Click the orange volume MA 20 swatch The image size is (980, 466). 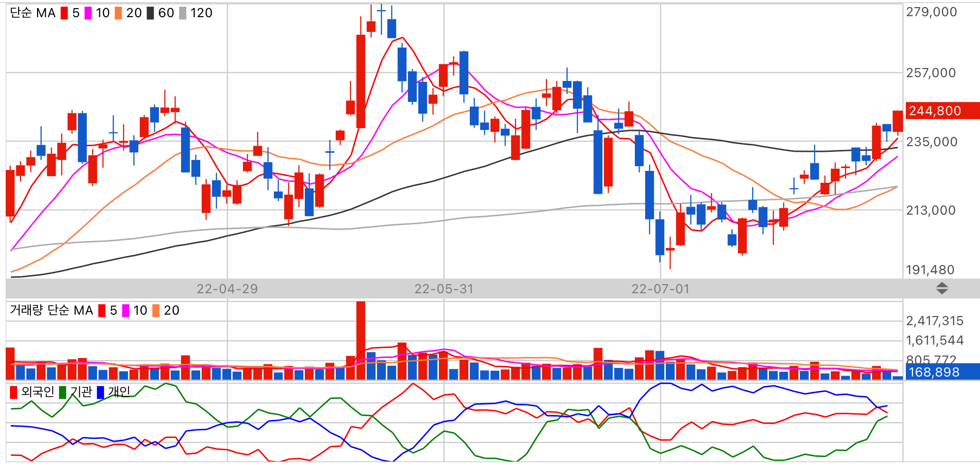tap(156, 310)
